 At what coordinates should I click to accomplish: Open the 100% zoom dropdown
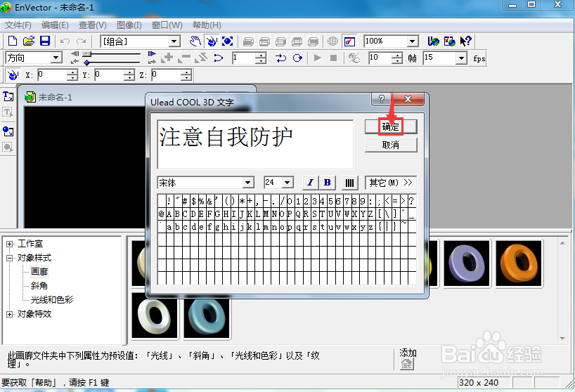click(x=413, y=41)
